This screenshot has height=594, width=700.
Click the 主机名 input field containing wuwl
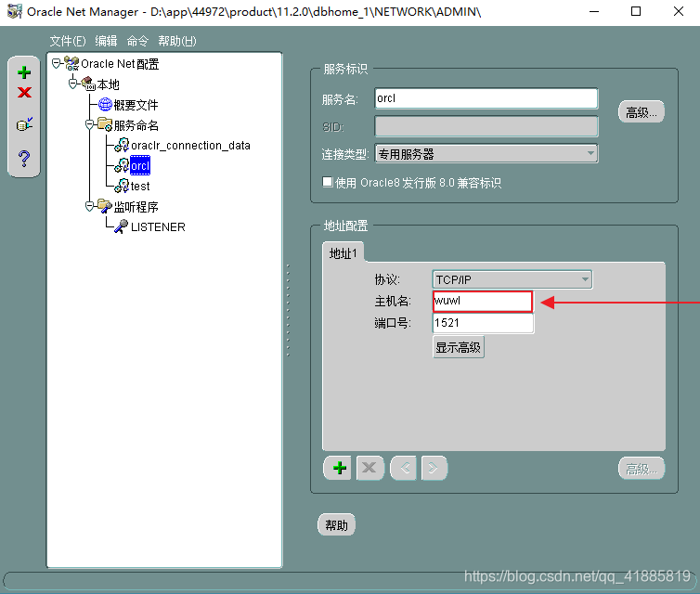click(x=483, y=302)
